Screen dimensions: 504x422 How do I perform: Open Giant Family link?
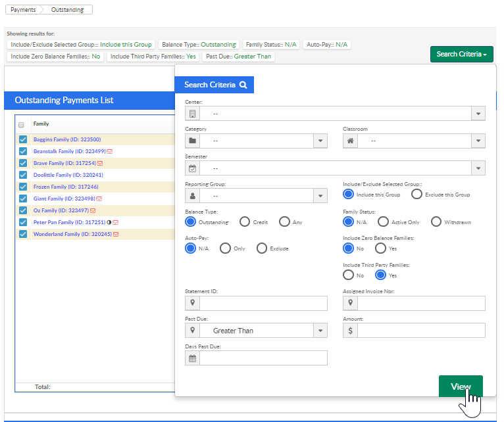[64, 199]
